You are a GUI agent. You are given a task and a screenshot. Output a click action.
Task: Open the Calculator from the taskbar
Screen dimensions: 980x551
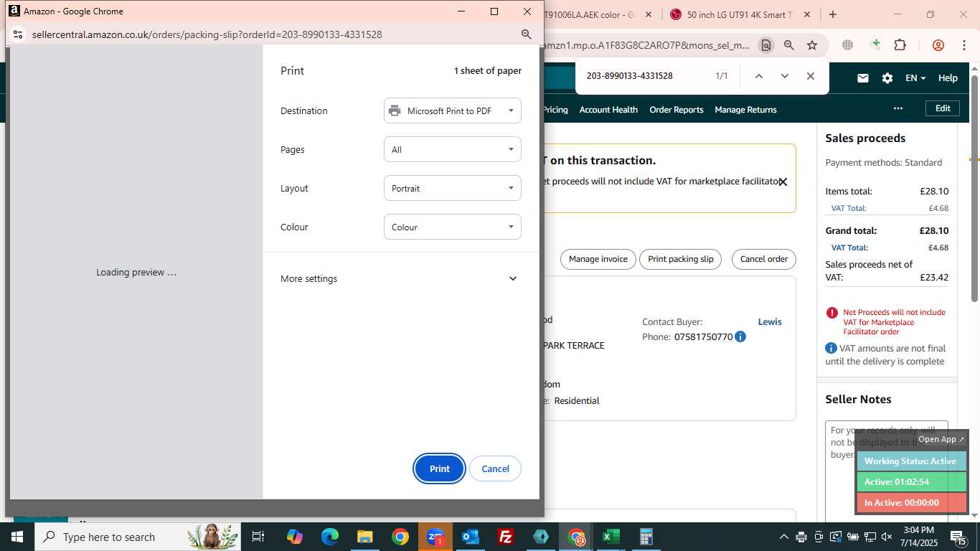pos(646,537)
